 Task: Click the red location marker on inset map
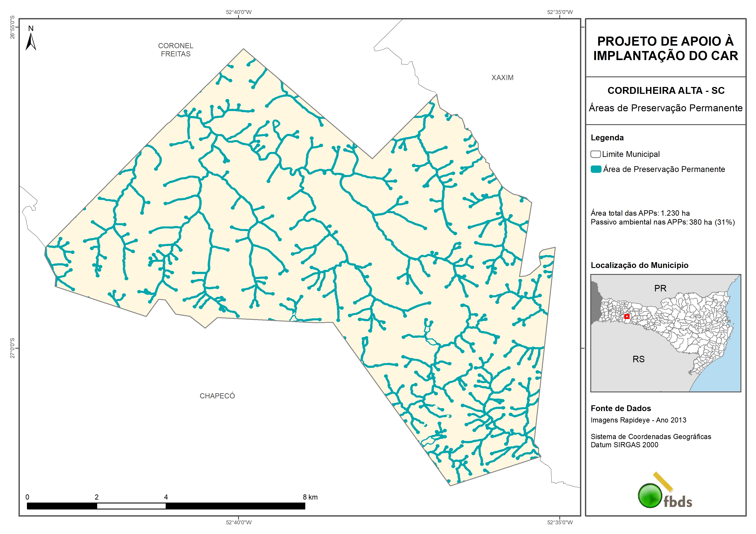tap(627, 317)
